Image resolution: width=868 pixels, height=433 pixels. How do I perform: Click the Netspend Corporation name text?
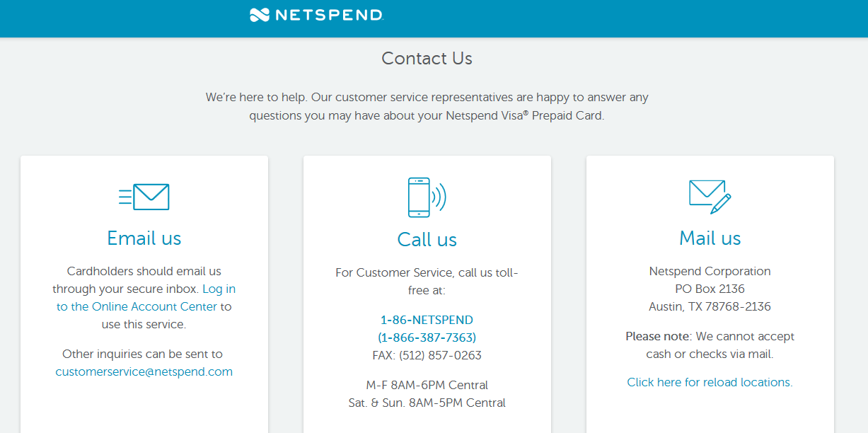tap(710, 271)
